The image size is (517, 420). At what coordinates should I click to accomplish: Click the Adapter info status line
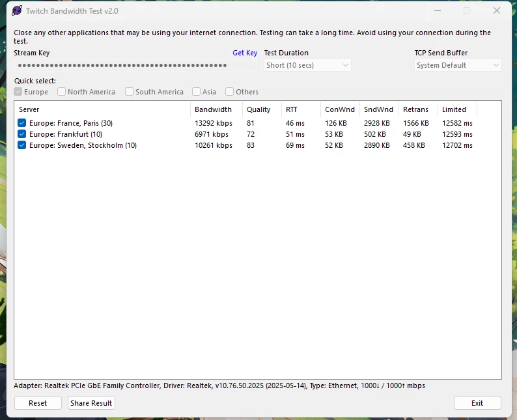click(x=219, y=385)
